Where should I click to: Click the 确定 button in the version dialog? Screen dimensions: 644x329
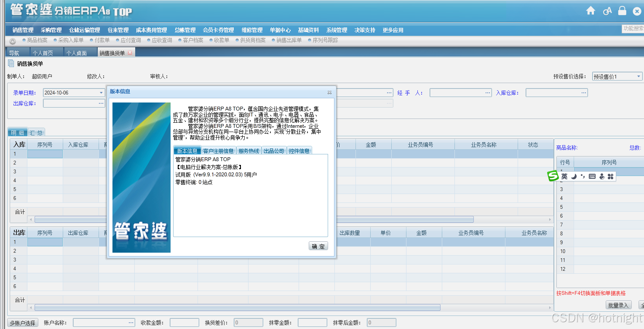click(x=318, y=246)
